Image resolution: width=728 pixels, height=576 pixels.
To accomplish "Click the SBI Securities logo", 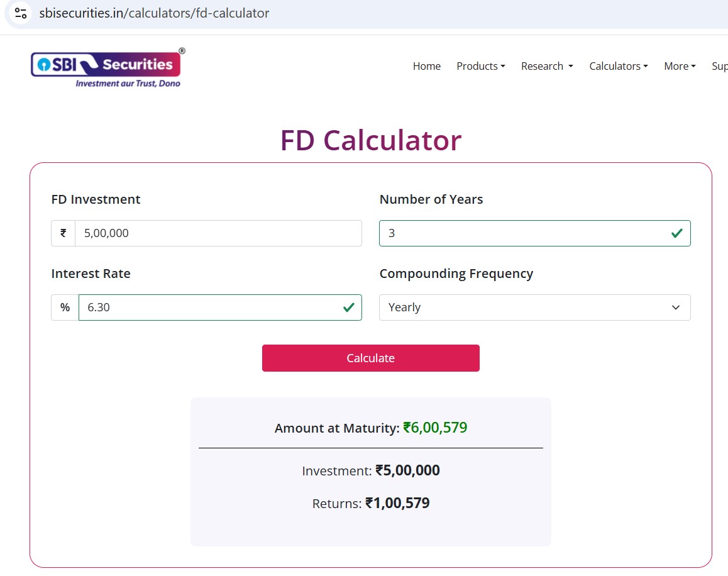I will 106,68.
